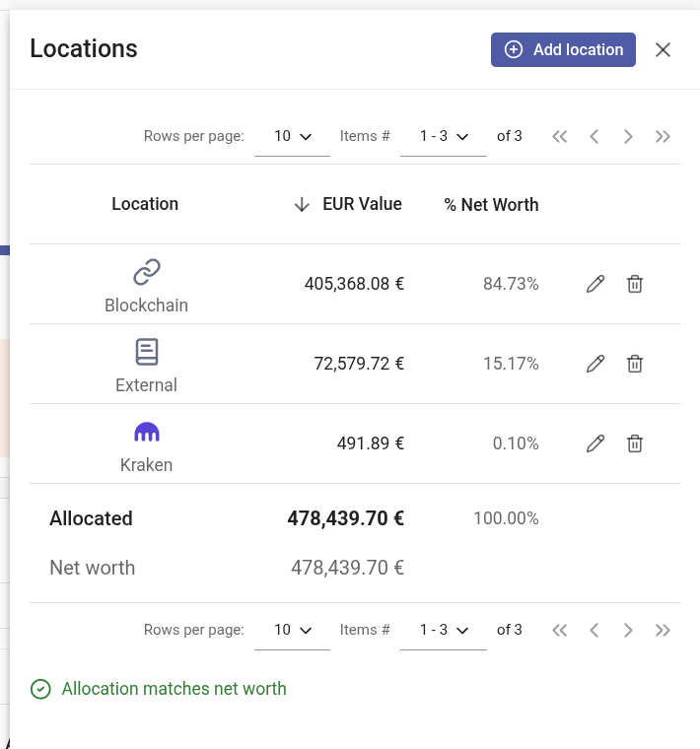Viewport: 700px width, 749px height.
Task: Open bottom Rows per page dropdown
Action: click(x=292, y=630)
